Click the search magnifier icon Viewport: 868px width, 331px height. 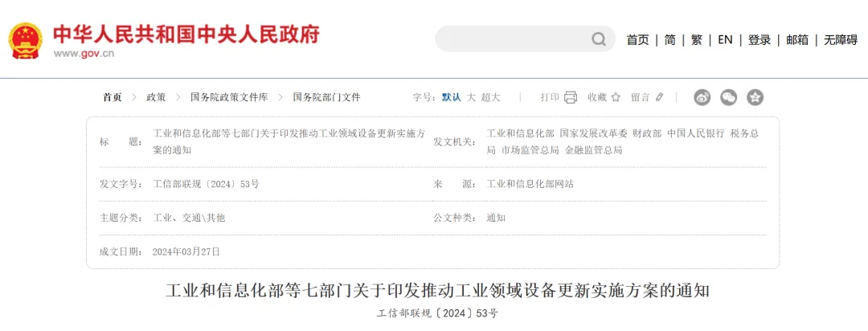[599, 39]
